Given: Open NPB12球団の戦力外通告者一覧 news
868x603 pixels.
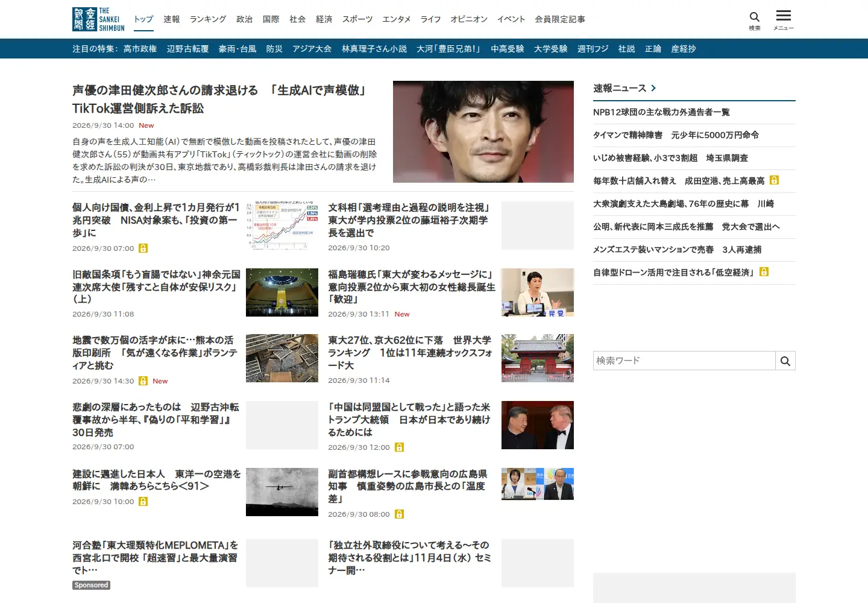Looking at the screenshot, I should coord(661,112).
